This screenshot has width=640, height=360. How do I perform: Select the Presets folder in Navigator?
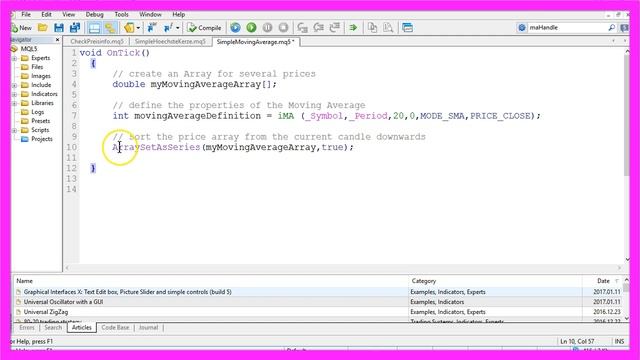tap(40, 121)
